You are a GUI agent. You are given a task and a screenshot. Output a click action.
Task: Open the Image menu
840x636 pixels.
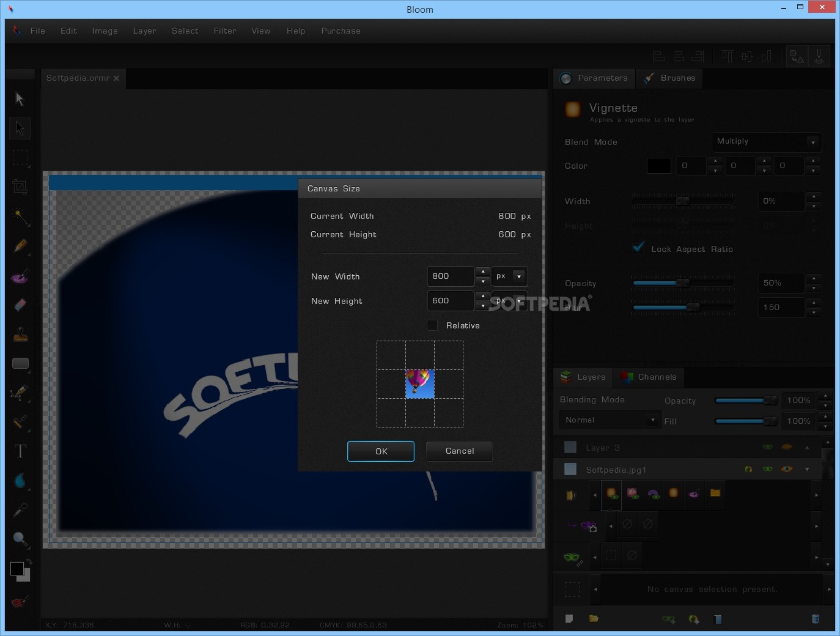(105, 31)
